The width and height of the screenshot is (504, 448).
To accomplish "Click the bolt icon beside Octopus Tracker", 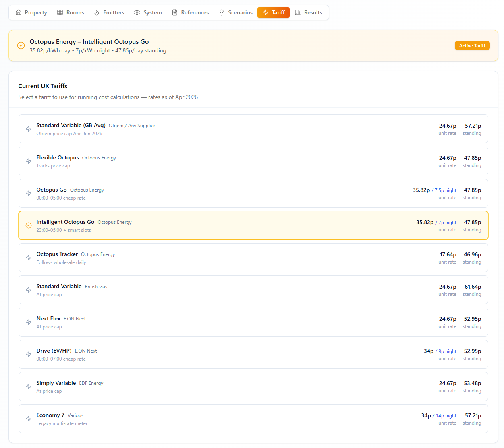I will point(29,258).
